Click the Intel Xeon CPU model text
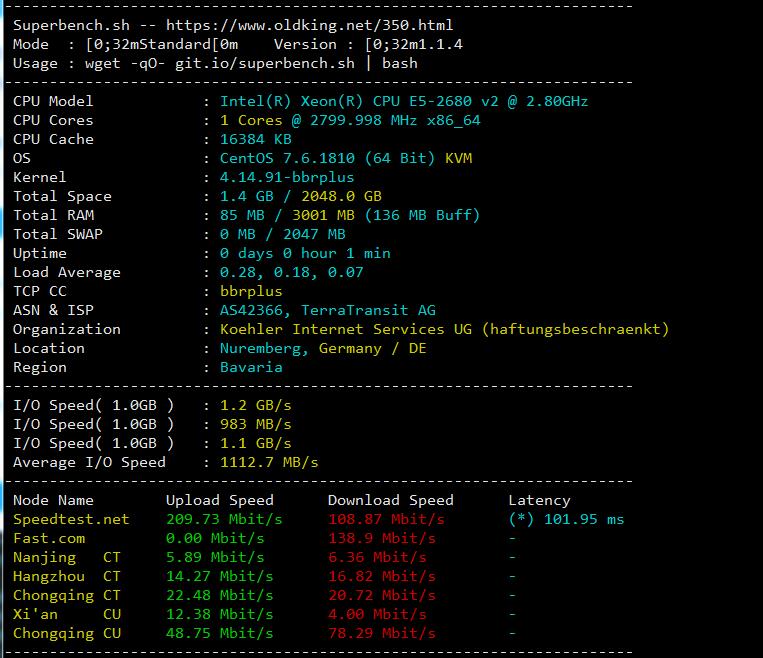The width and height of the screenshot is (763, 658). [404, 101]
